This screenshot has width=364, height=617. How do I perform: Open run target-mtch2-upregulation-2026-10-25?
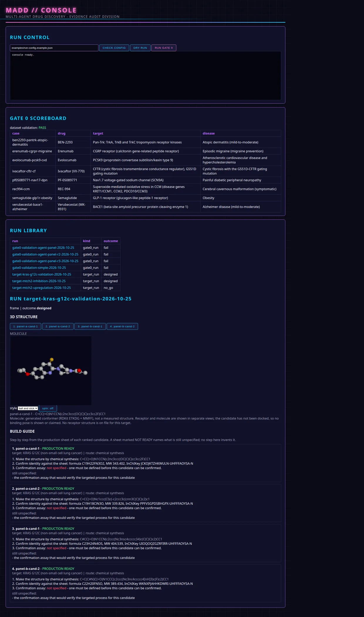coord(41,288)
